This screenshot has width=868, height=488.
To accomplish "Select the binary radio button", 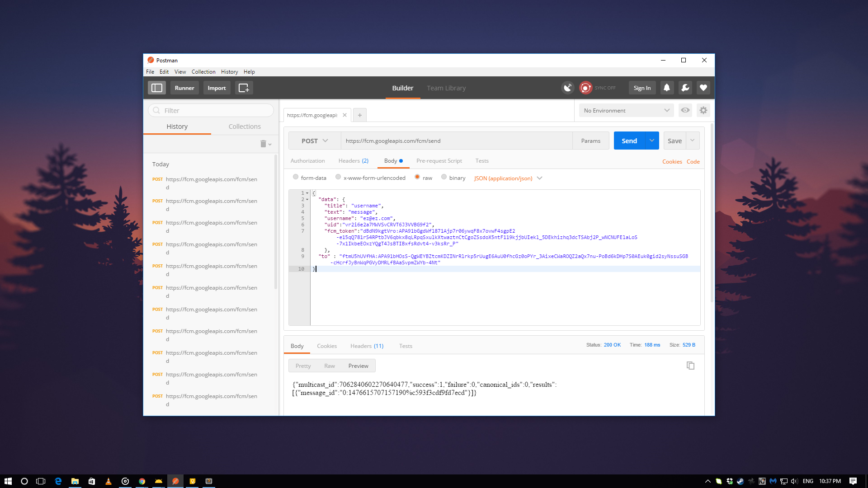I will tap(443, 178).
